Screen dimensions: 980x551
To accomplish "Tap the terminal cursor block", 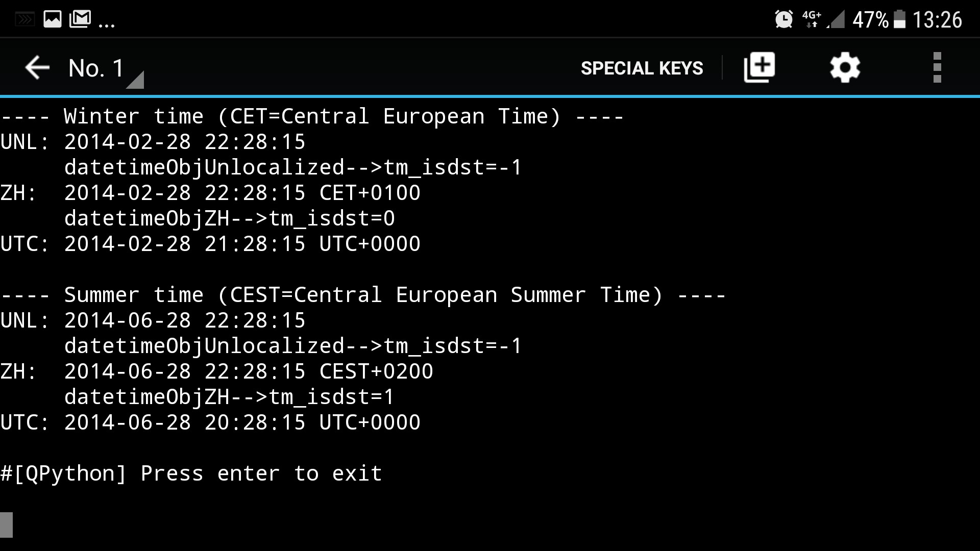I will [7, 524].
